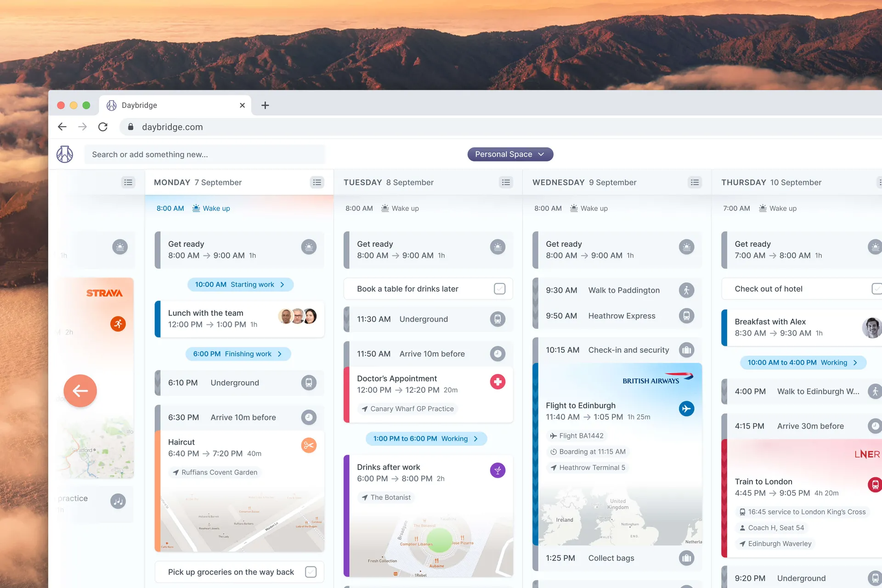Click the medical cross icon on Doctor's Appointment
This screenshot has width=882, height=588.
[498, 381]
